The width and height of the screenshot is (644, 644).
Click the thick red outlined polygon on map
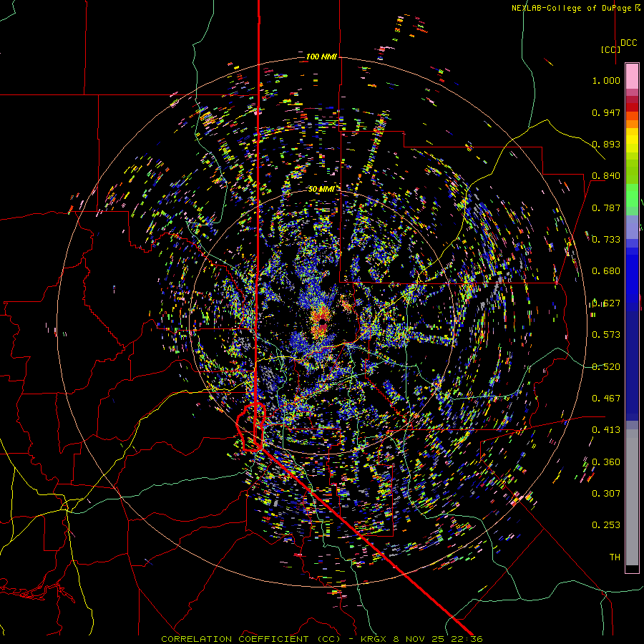point(251,427)
